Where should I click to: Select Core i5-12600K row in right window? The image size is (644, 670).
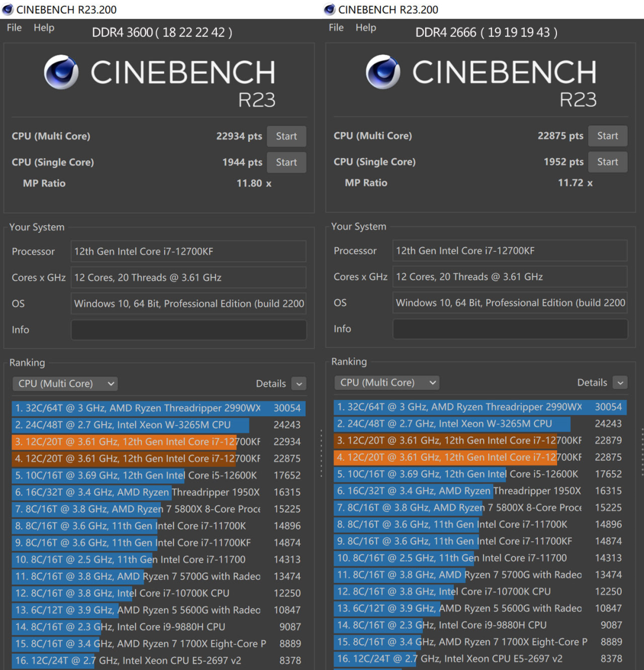[x=481, y=474]
